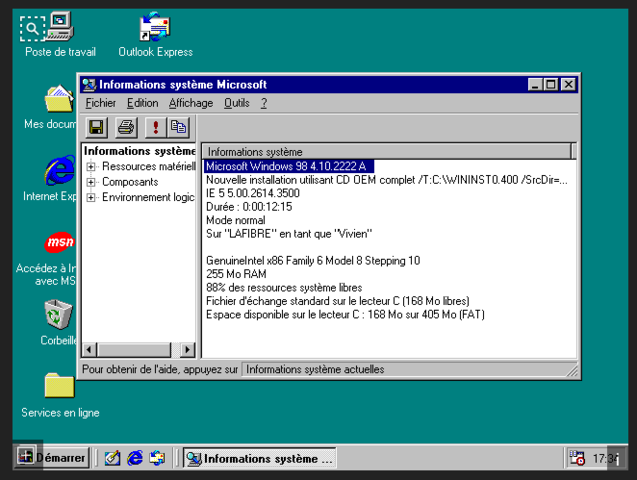This screenshot has width=637, height=480.
Task: Select the IE 5 5.00.2614.3500 line
Action: [x=253, y=193]
